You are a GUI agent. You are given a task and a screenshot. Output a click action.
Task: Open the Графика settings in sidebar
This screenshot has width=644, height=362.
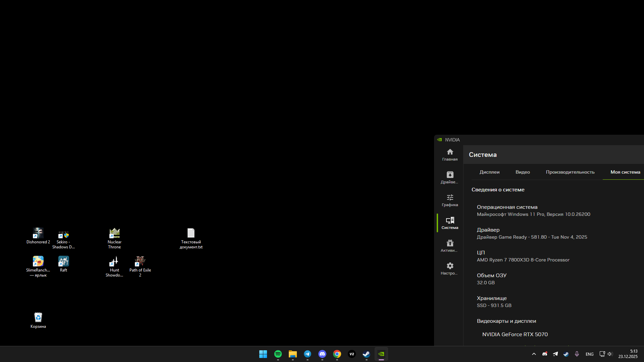450,200
